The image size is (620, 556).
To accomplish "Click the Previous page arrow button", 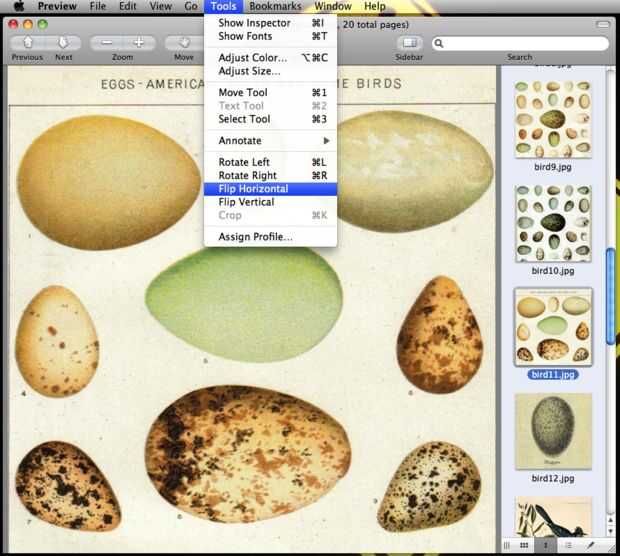I will pyautogui.click(x=27, y=43).
